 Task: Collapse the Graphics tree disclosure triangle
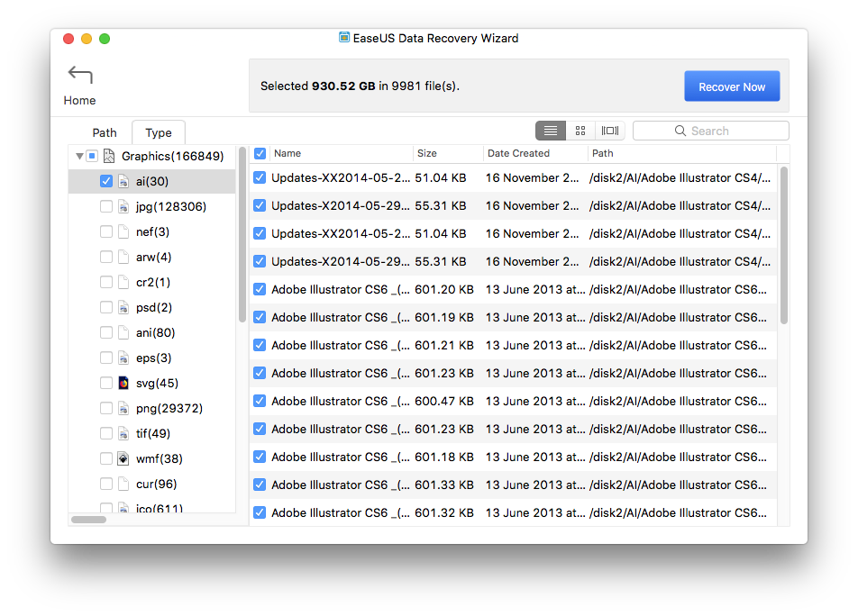[79, 157]
